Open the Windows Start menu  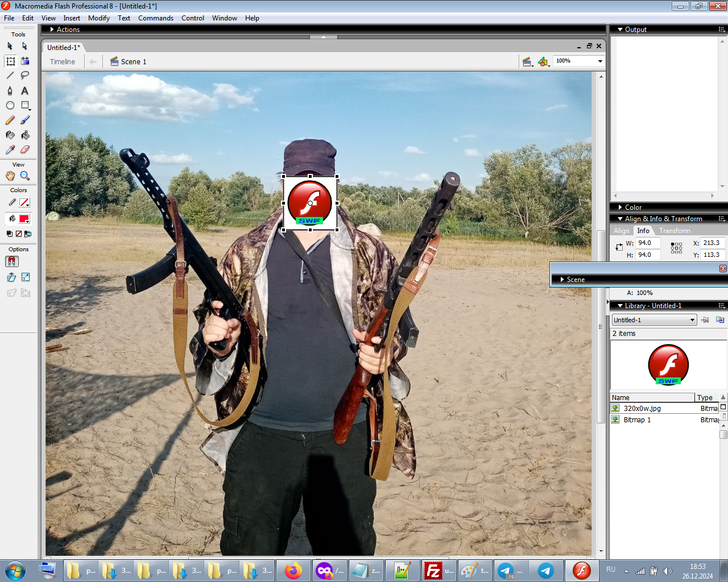click(x=15, y=571)
